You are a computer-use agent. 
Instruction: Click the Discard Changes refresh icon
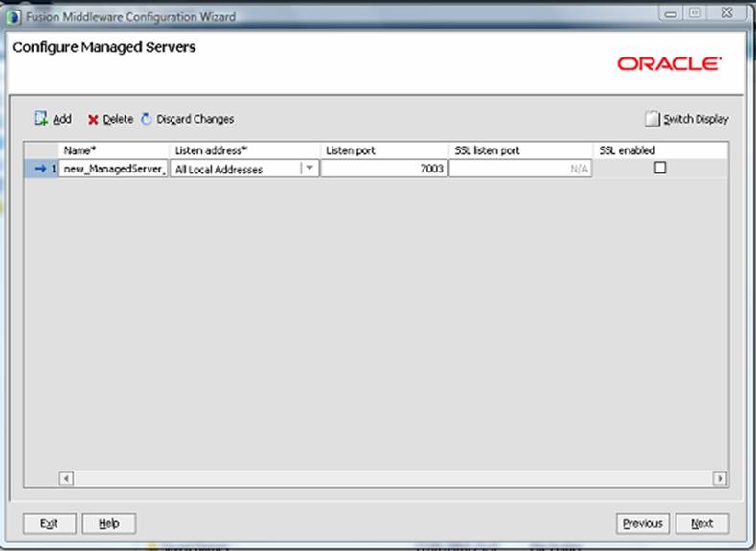[147, 119]
